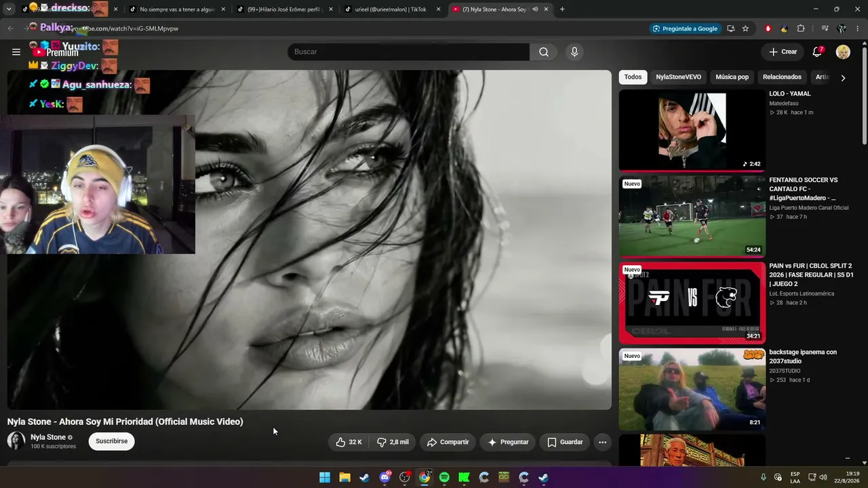Open File Explorer from the taskbar
This screenshot has width=868, height=488.
coord(344,477)
